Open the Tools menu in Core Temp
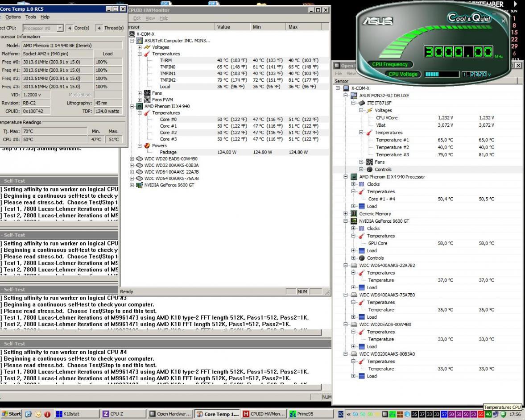The height and width of the screenshot is (420, 525). (x=30, y=17)
